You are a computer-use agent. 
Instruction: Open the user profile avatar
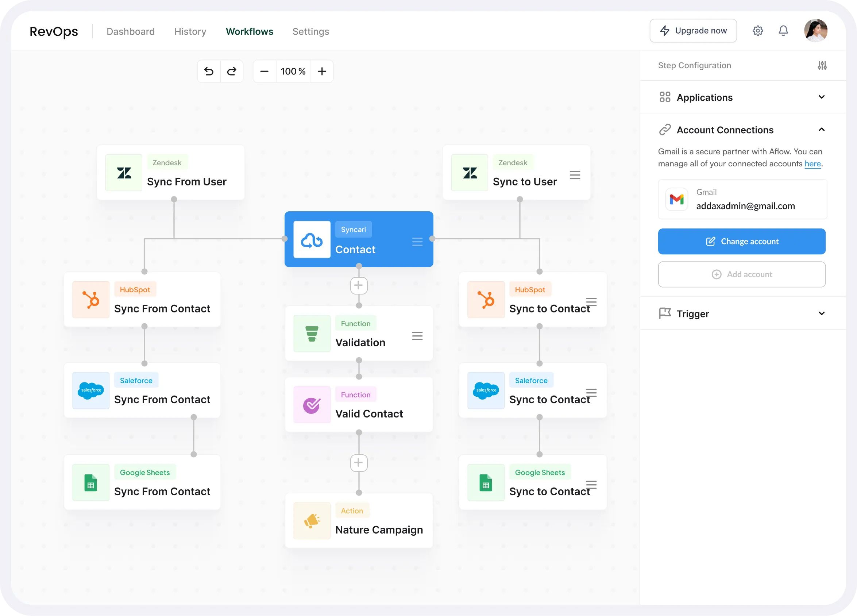point(815,31)
